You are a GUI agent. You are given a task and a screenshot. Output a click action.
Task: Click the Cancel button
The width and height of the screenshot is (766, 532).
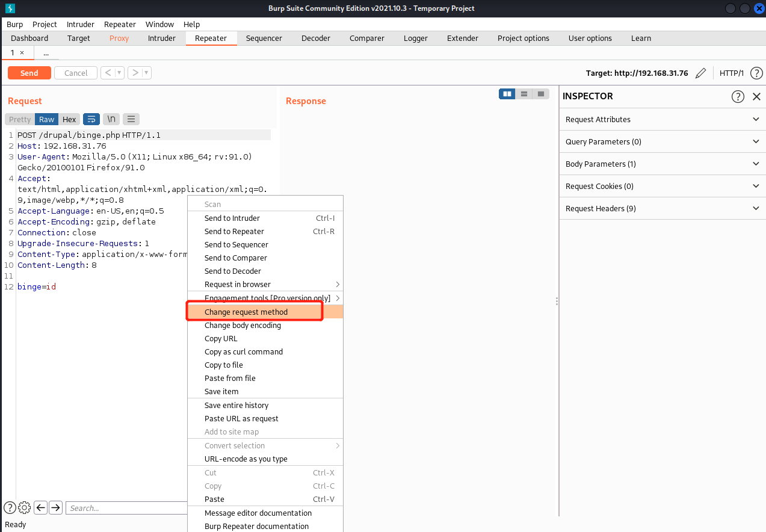[76, 73]
